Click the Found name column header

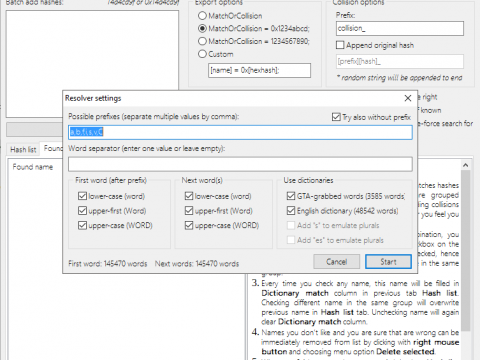[x=33, y=167]
